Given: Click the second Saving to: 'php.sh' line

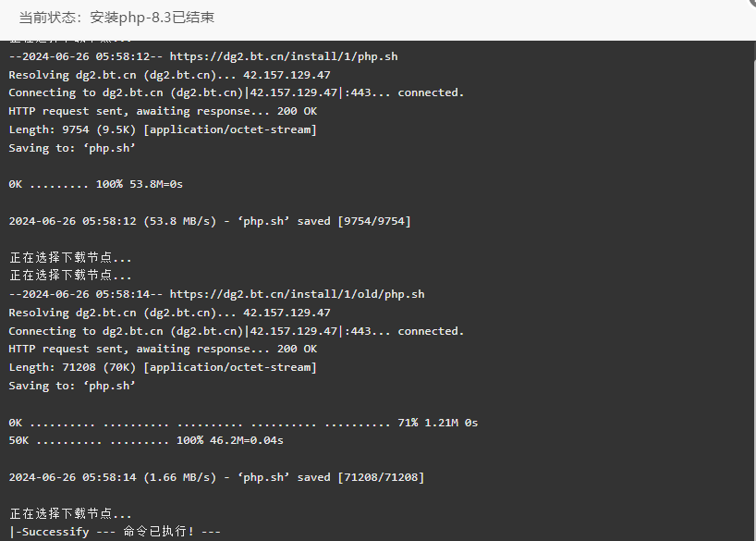Looking at the screenshot, I should tap(72, 386).
